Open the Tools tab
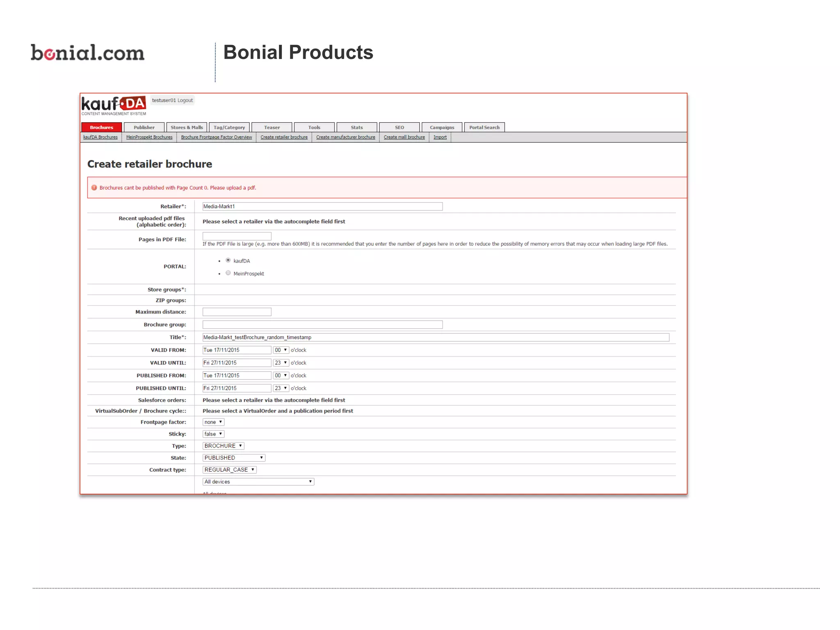The height and width of the screenshot is (630, 840). [314, 127]
